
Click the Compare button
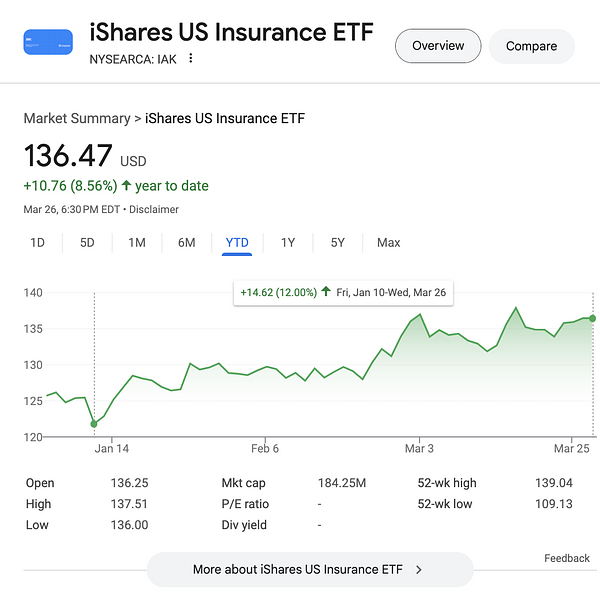531,46
